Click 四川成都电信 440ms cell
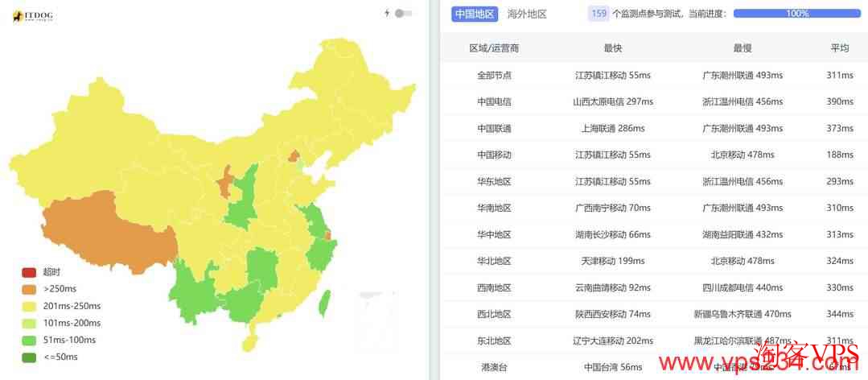The height and width of the screenshot is (380, 868). pos(742,287)
